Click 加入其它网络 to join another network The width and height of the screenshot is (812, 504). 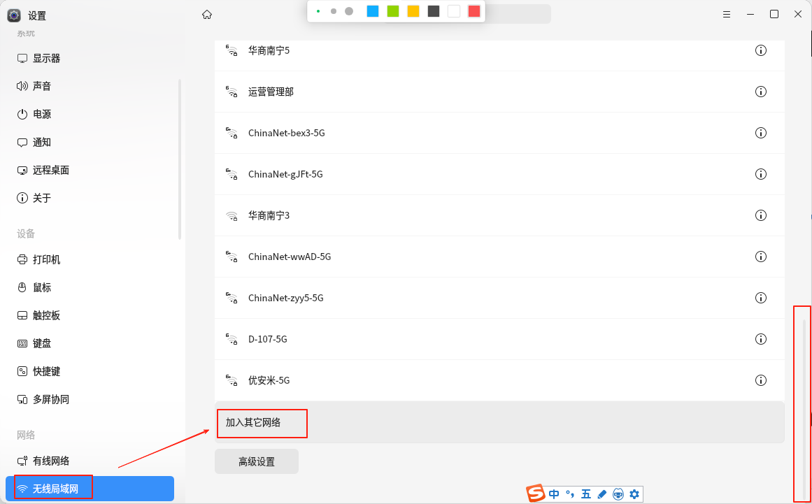(x=253, y=422)
